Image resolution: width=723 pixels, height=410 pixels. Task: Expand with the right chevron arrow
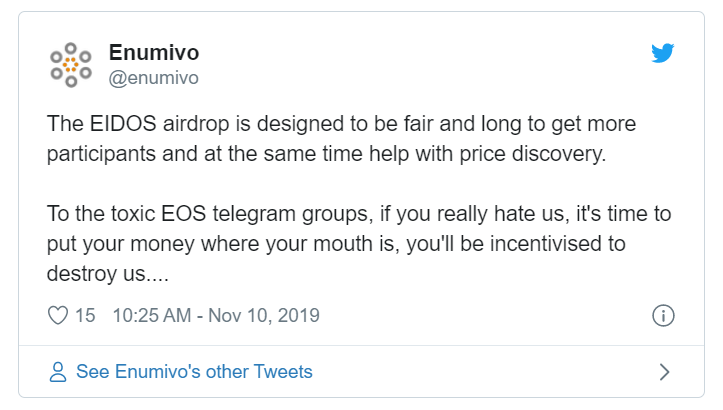click(664, 372)
